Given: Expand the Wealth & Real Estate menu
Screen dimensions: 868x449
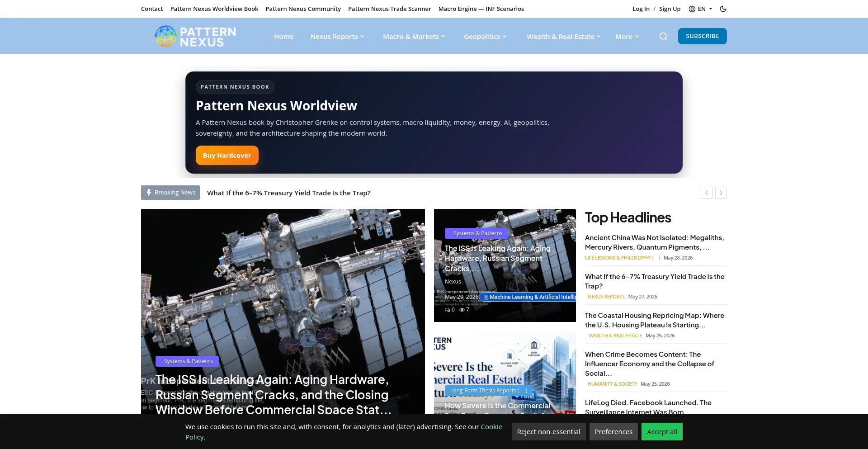Looking at the screenshot, I should point(564,37).
